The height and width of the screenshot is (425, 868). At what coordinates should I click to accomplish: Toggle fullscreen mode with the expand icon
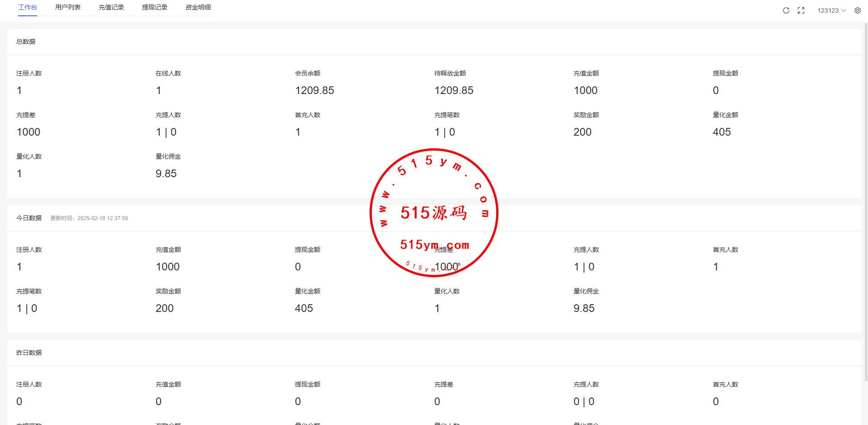801,10
